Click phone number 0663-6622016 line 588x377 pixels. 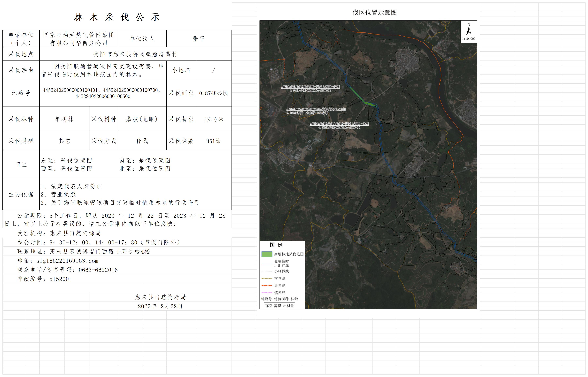pyautogui.click(x=98, y=270)
